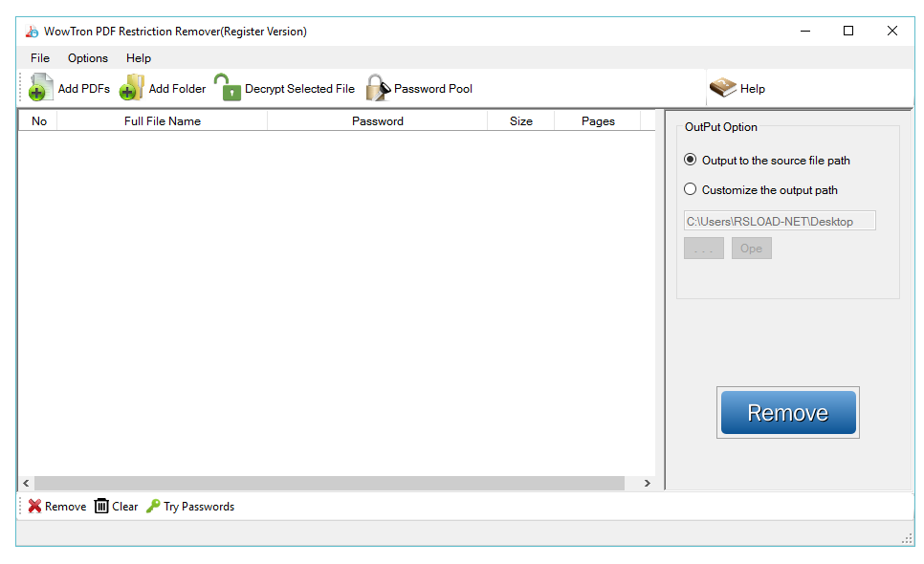Select the Decrypt Selected File icon
This screenshot has width=924, height=564.
230,87
